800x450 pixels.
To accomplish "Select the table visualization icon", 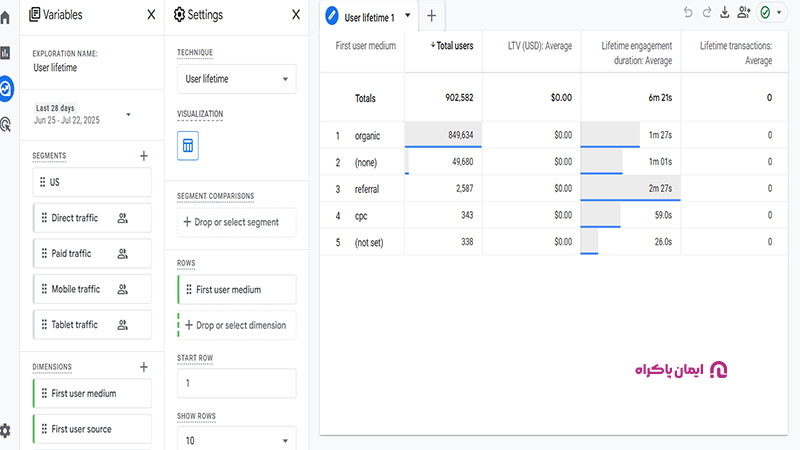I will click(188, 146).
